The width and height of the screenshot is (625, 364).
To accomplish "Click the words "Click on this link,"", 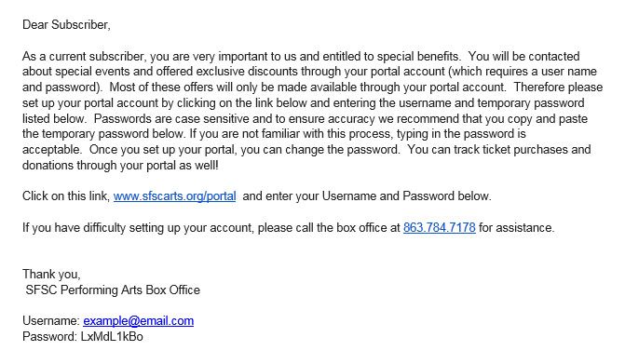I will point(66,196).
